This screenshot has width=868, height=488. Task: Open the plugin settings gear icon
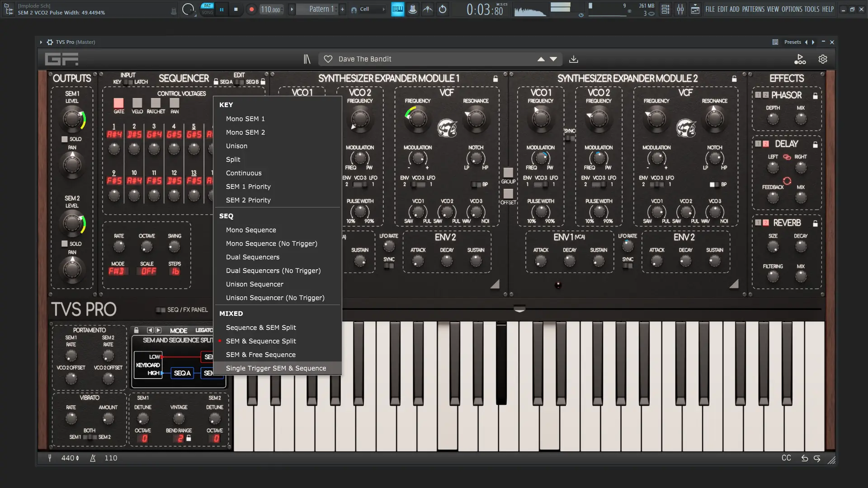[x=823, y=59]
